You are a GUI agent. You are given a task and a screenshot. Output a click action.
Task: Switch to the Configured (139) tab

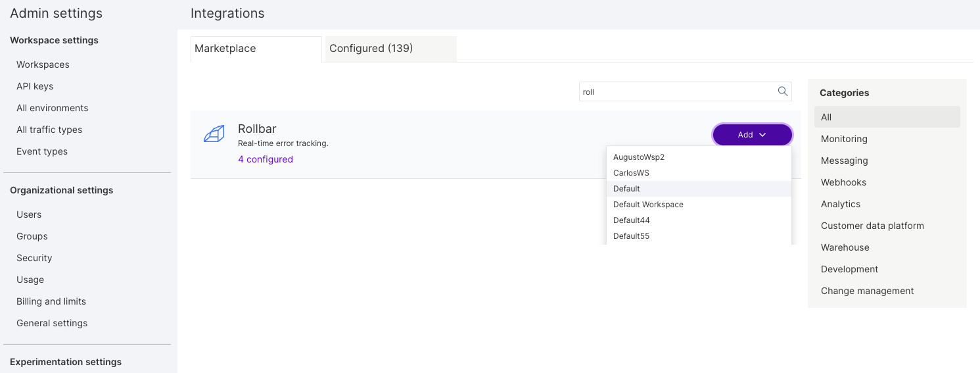[371, 49]
